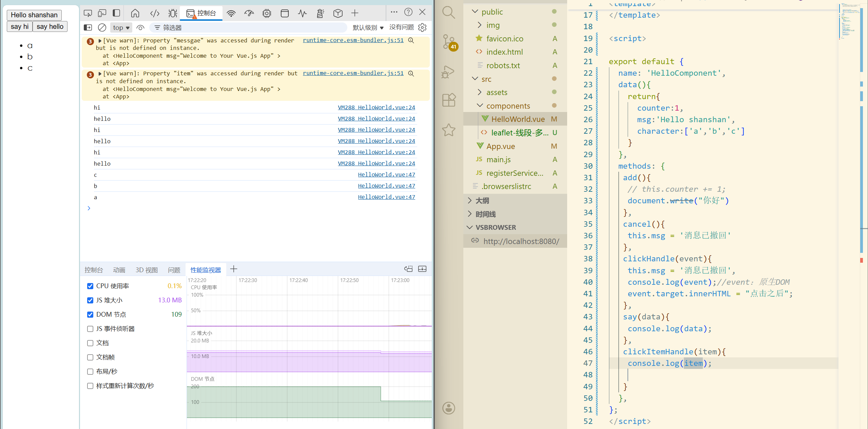868x429 pixels.
Task: Open the Network wifi icon tool
Action: point(231,13)
